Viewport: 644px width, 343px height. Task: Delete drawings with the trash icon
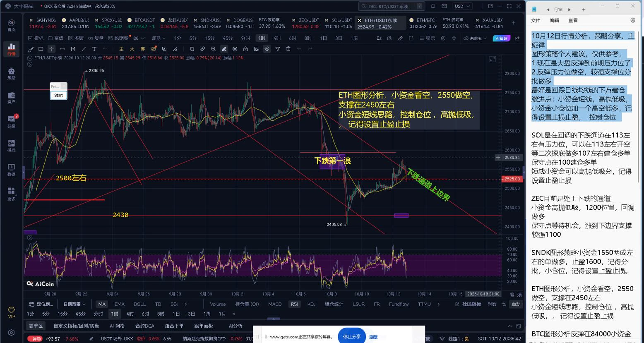coord(288,49)
